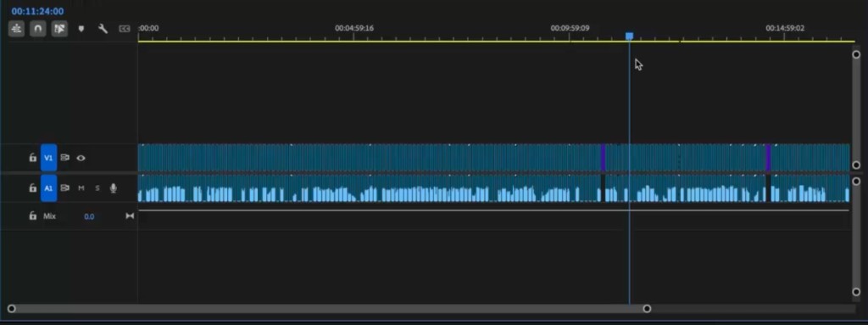Mute track A1 with the M button
Screen dimensions: 868x325
(x=81, y=188)
